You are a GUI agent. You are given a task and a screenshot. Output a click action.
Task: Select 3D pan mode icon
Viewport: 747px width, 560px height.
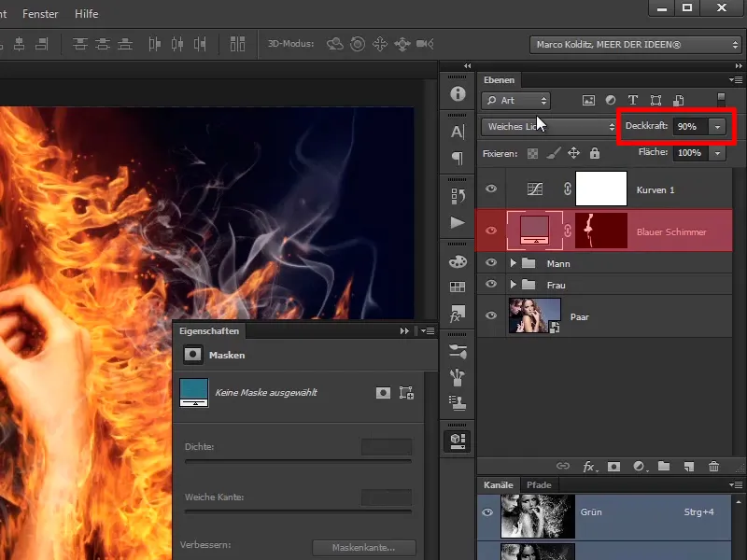380,44
